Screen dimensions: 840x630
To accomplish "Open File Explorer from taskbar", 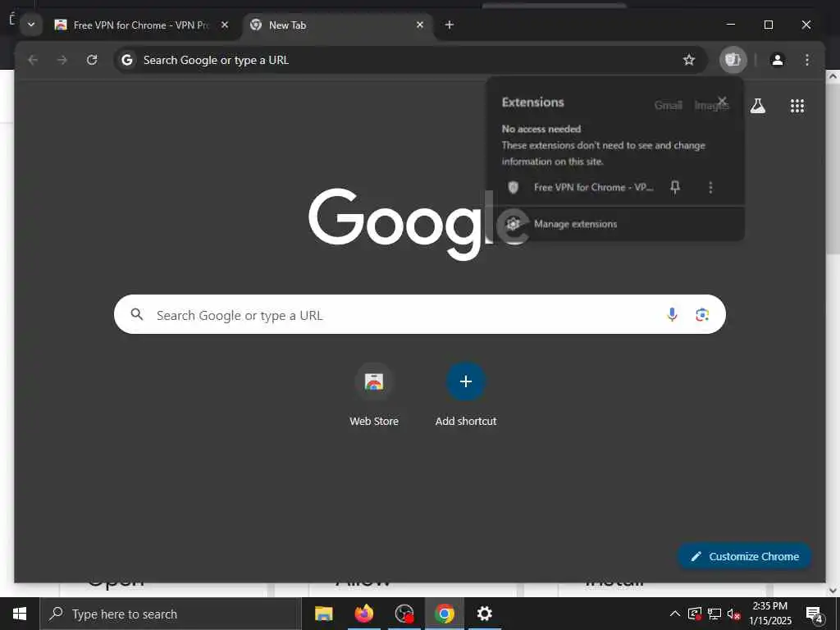I will coord(323,614).
